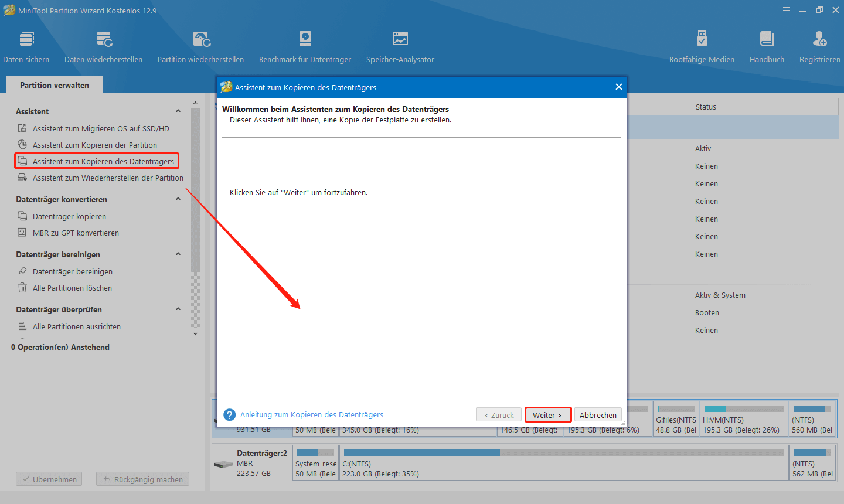Click Weiter button to continue
The width and height of the screenshot is (844, 504).
547,415
